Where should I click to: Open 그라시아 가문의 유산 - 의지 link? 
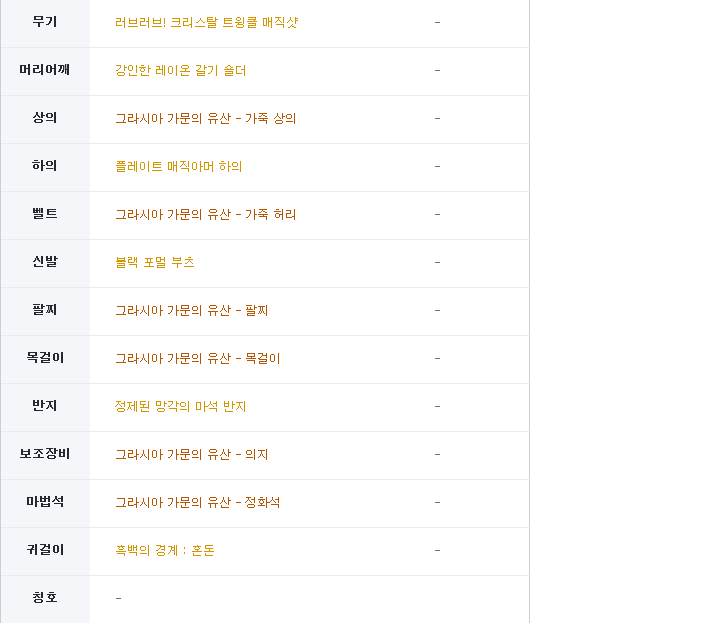pyautogui.click(x=191, y=455)
